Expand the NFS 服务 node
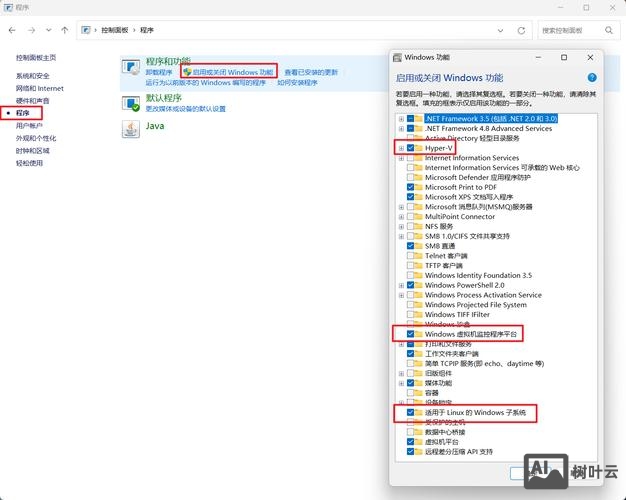This screenshot has width=626, height=500. coord(401,226)
